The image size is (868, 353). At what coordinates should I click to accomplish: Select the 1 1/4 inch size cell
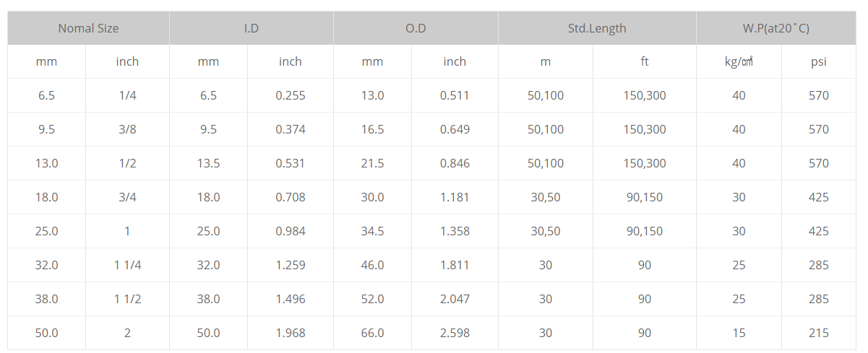(127, 266)
